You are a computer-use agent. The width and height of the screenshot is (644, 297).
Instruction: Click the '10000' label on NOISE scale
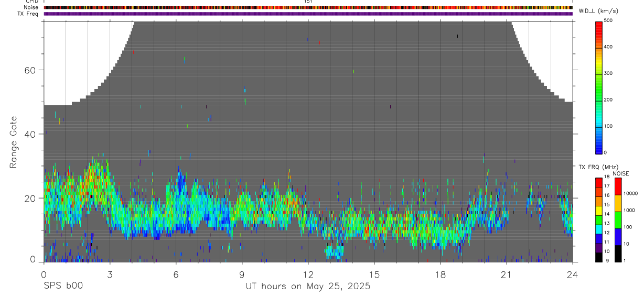[x=630, y=193]
